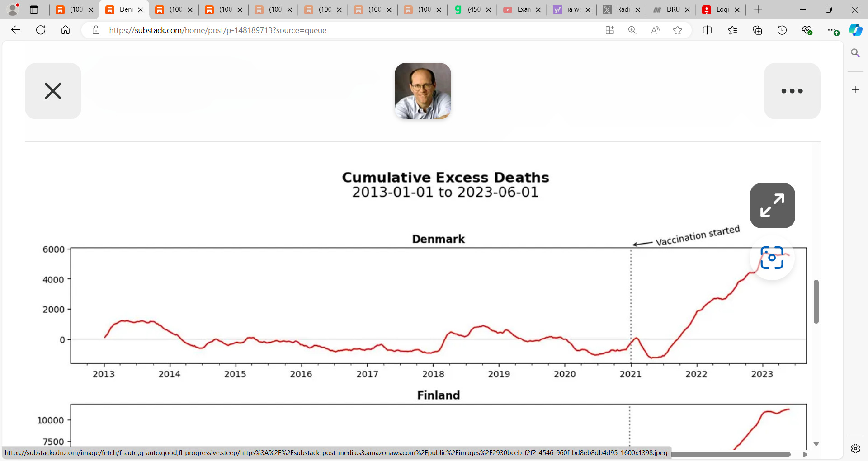Zoom in using the magnifier icon
868x461 pixels.
tap(632, 30)
